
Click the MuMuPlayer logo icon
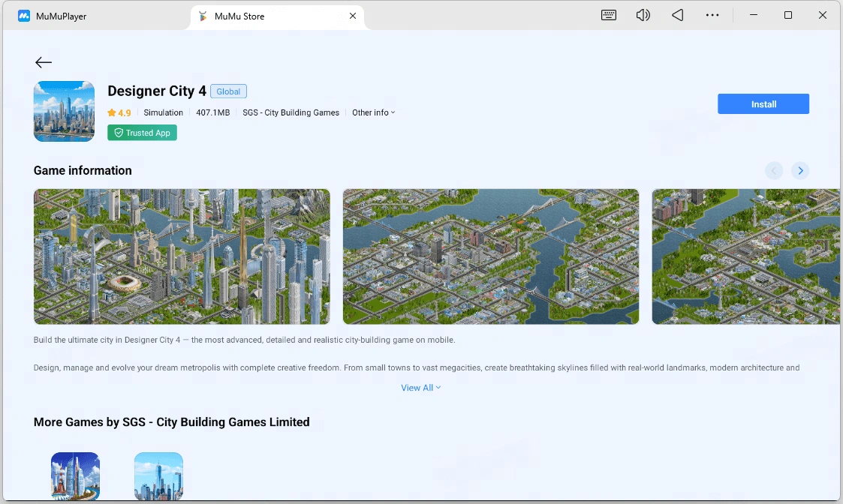[24, 16]
